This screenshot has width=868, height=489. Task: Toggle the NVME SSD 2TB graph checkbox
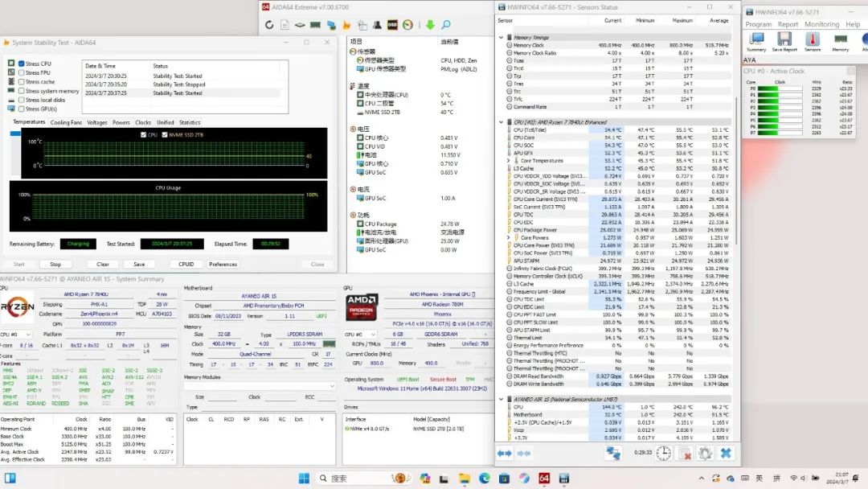pos(165,134)
